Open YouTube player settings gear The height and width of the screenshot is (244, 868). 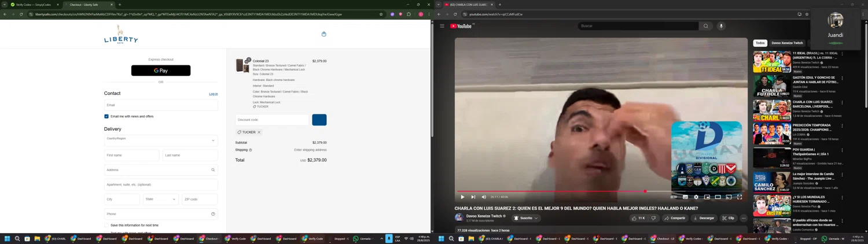coord(696,197)
